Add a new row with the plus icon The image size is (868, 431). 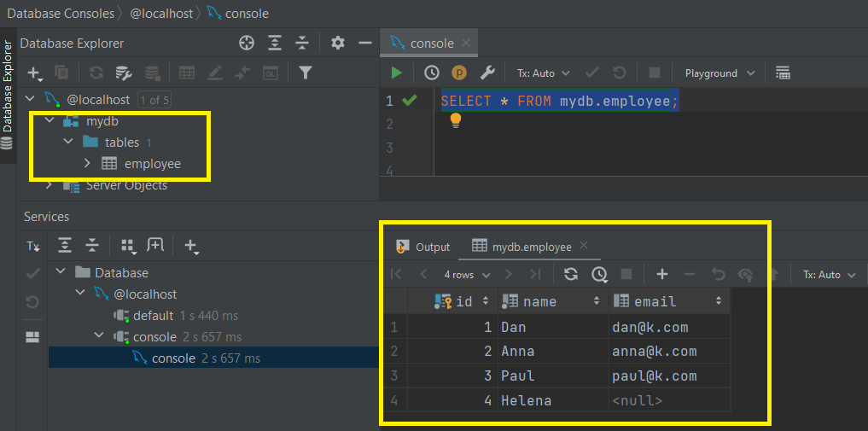coord(661,274)
